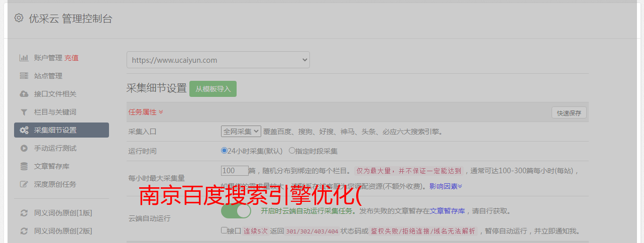The image size is (644, 243).
Task: Open 同义词伪原创[2版] menu item
Action: pyautogui.click(x=63, y=231)
